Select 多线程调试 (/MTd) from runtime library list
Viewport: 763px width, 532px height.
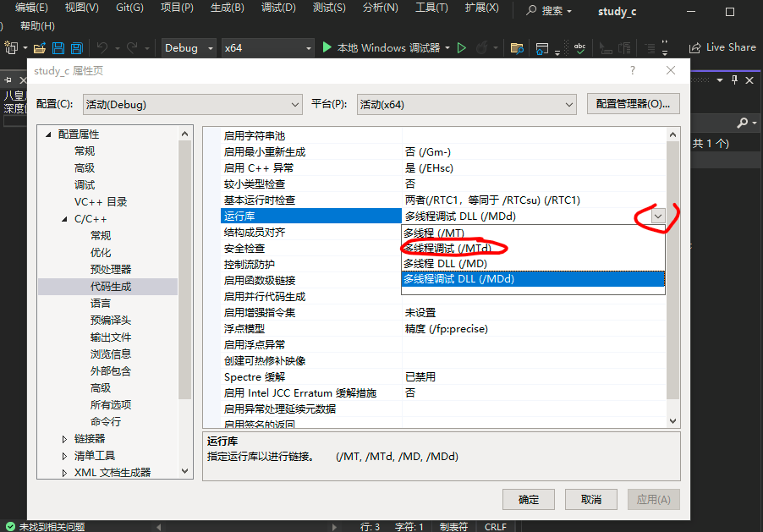[x=447, y=248]
